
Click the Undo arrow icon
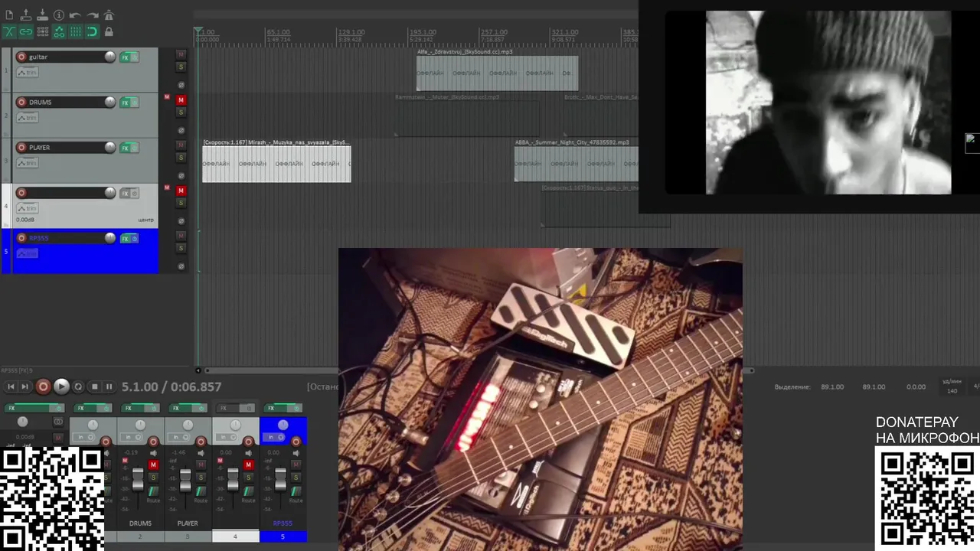click(x=75, y=15)
